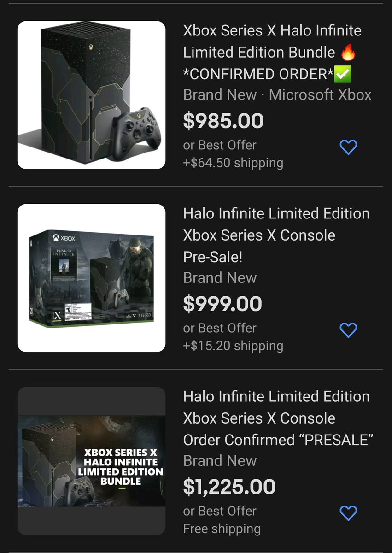Click the $1,225.00 price
Image resolution: width=392 pixels, height=553 pixels.
229,487
